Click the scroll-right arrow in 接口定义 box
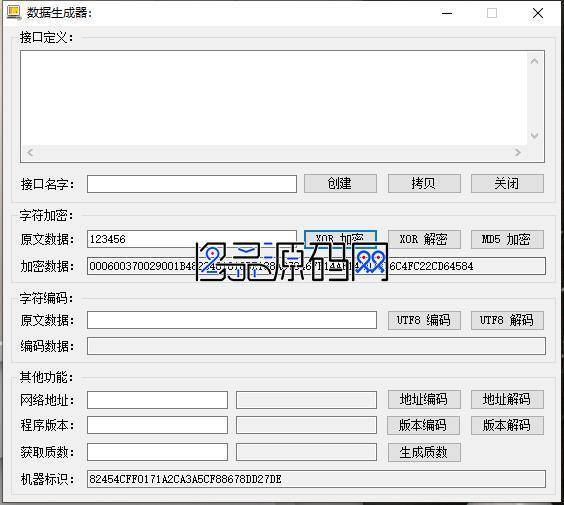The image size is (564, 505). click(x=518, y=152)
